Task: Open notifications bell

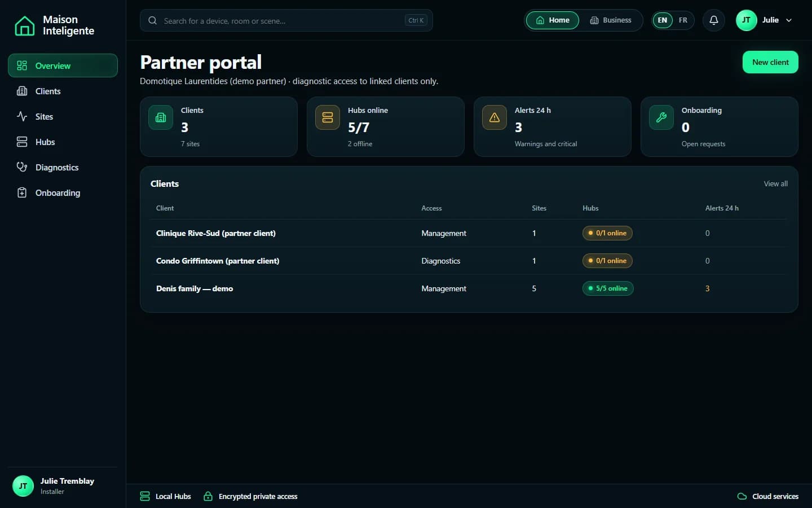Action: (x=713, y=20)
